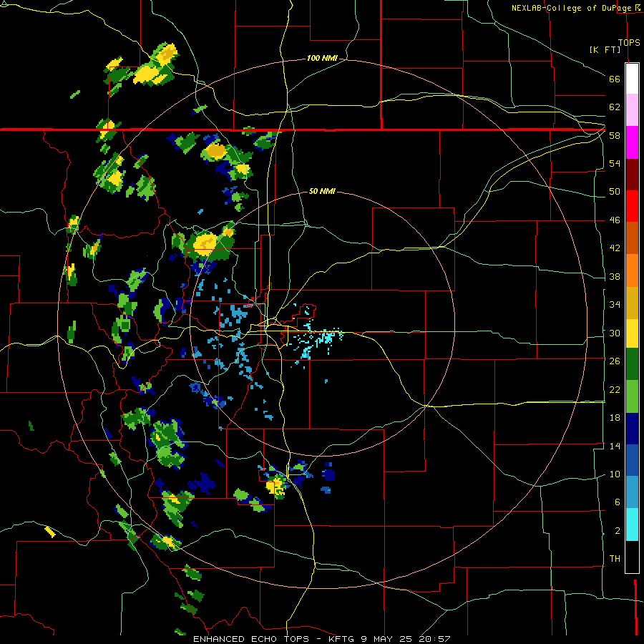This screenshot has width=644, height=644.
Task: Click the legend value '42'
Action: 615,248
